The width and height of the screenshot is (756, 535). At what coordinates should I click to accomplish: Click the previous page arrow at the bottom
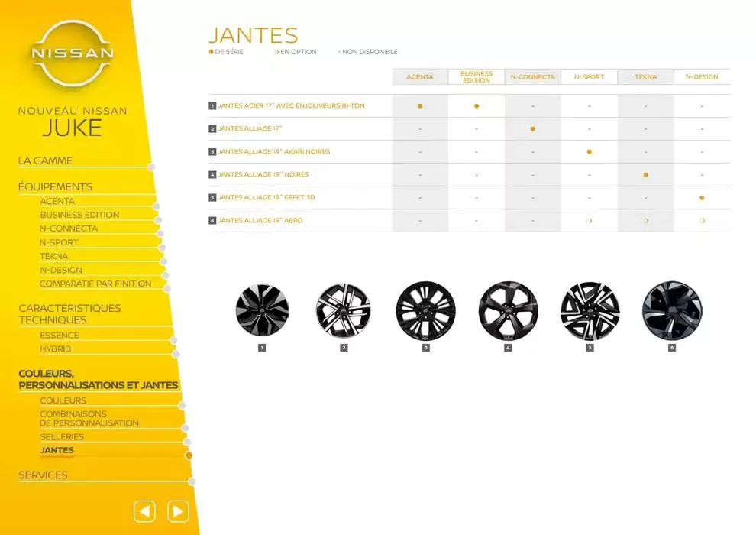(x=144, y=511)
